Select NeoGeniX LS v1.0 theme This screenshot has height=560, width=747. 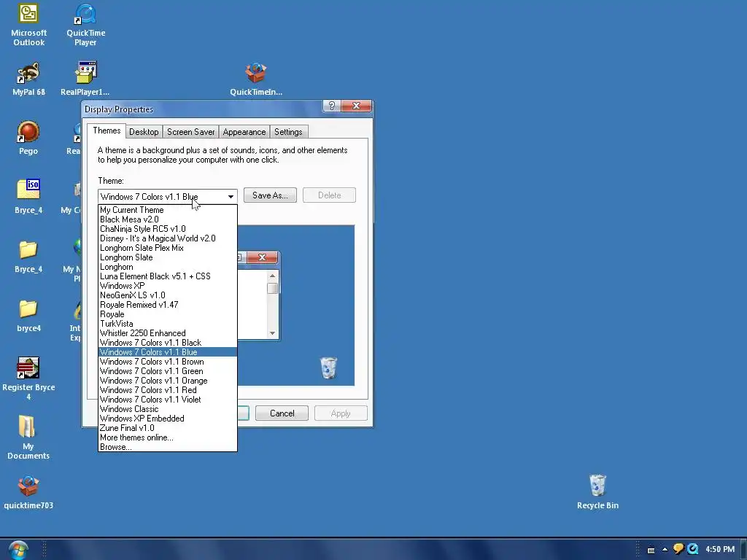[x=168, y=295]
